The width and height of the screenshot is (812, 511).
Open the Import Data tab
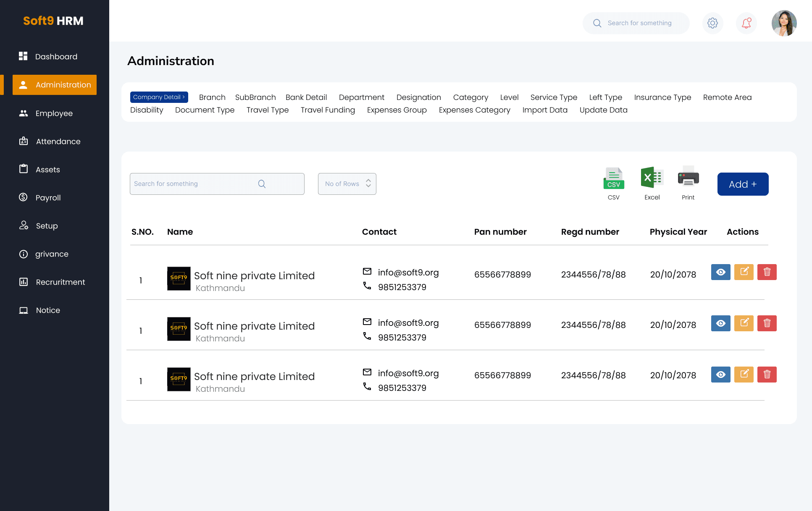[545, 110]
